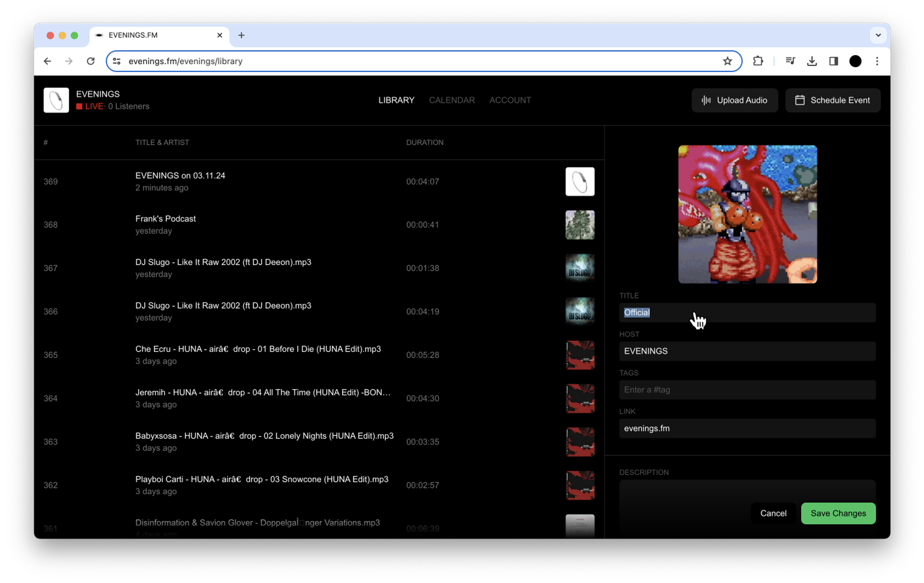Bookmark this page with the star icon
The image size is (924, 583).
click(728, 61)
